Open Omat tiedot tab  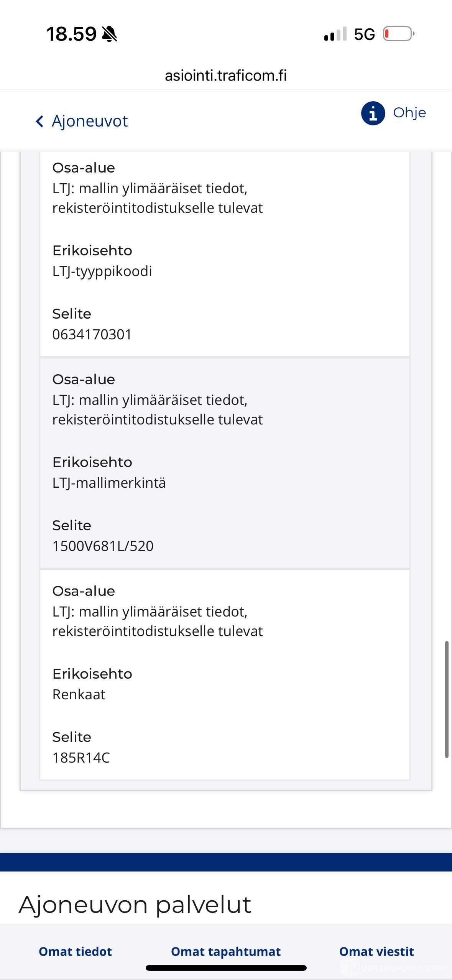click(x=75, y=951)
